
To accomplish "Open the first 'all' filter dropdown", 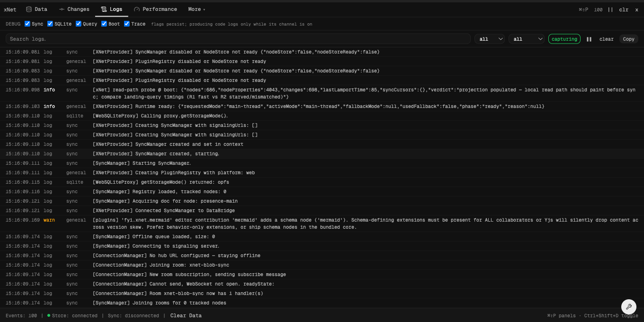I will coord(490,39).
